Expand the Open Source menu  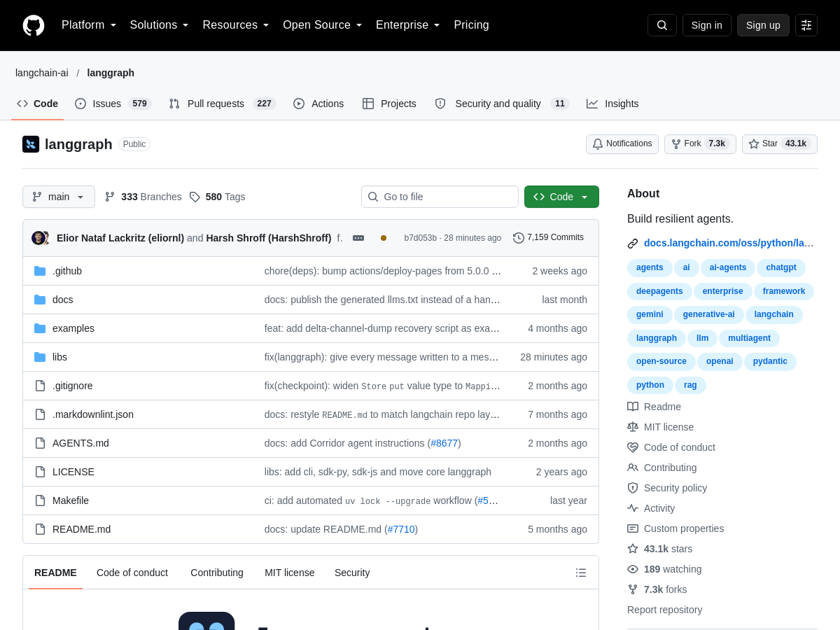click(x=323, y=25)
